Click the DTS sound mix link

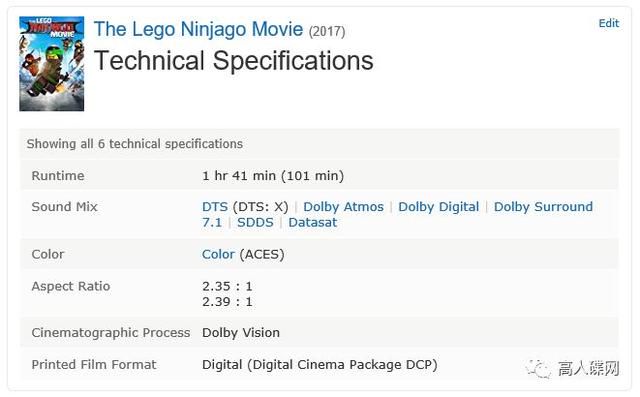coord(215,206)
